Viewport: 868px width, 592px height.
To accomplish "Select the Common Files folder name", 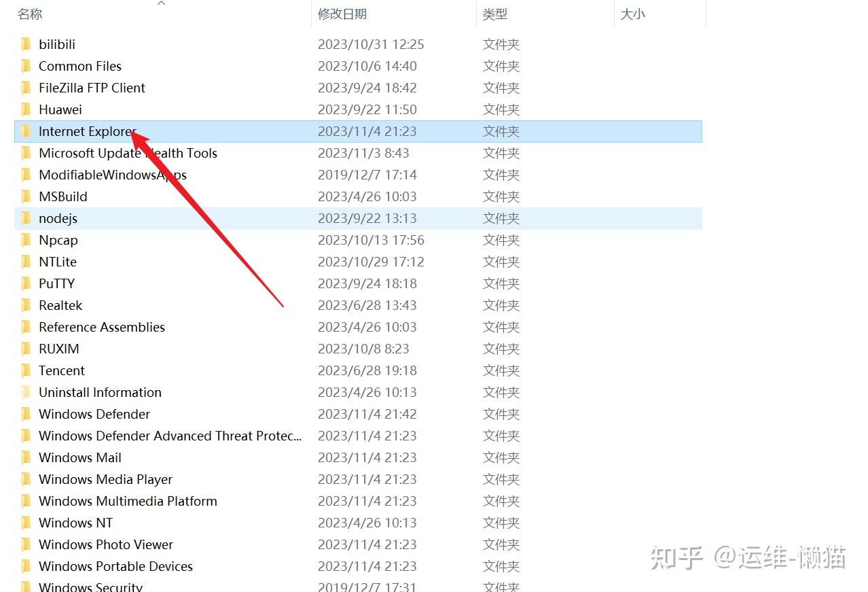I will (79, 66).
